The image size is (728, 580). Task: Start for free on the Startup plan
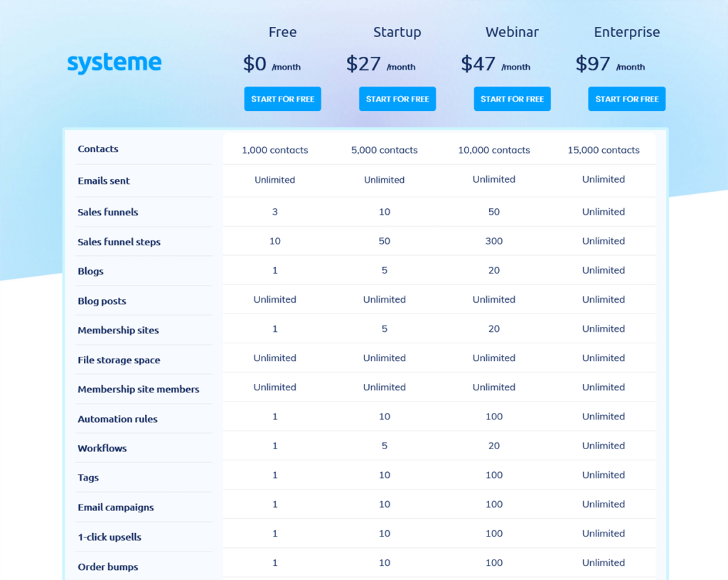(397, 99)
